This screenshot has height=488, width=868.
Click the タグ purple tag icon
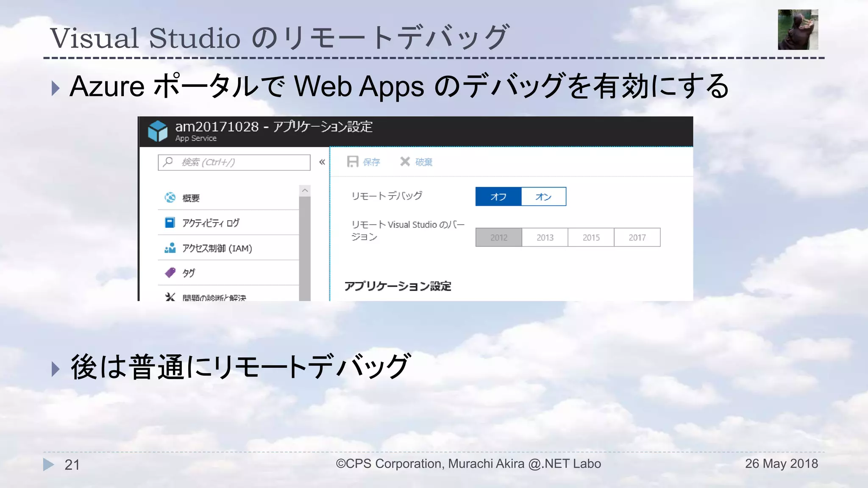[170, 272]
